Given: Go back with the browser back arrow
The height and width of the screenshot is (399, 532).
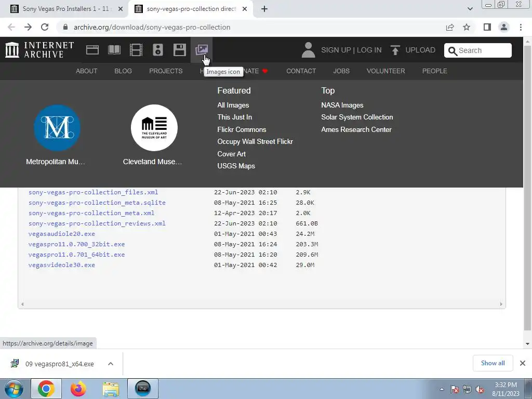Looking at the screenshot, I should coord(11,27).
